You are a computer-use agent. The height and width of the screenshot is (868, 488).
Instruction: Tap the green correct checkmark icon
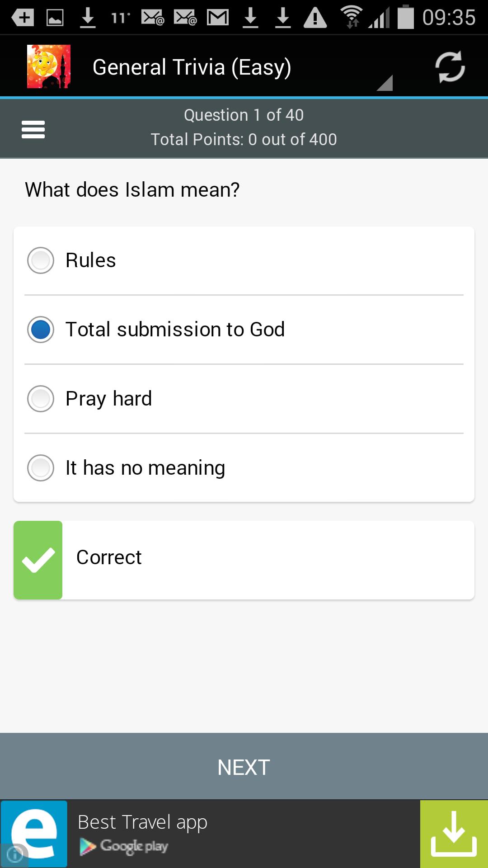pyautogui.click(x=38, y=560)
